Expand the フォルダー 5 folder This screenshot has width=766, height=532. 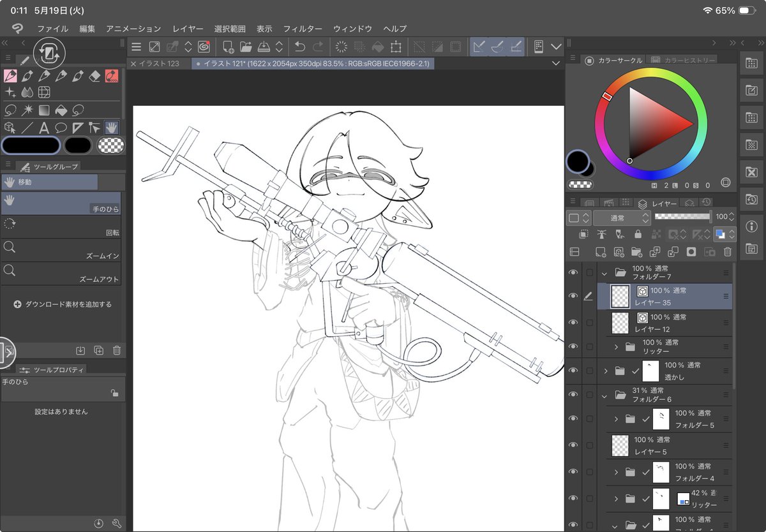coord(616,419)
